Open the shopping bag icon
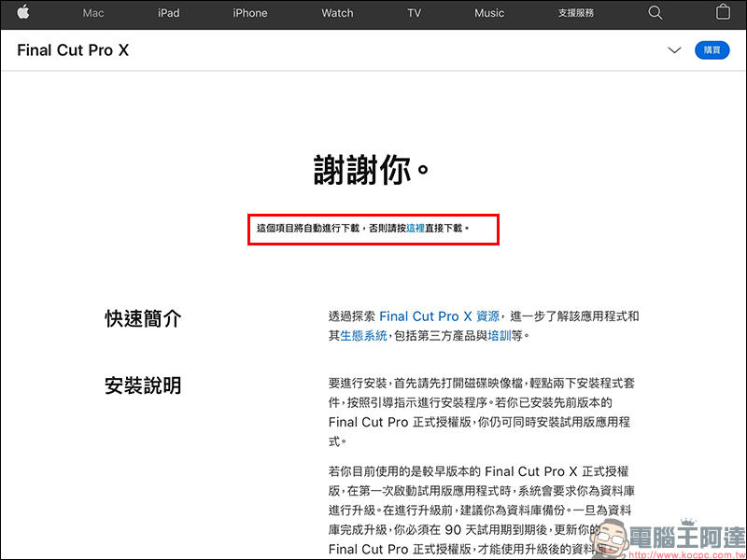This screenshot has width=747, height=560. click(723, 12)
